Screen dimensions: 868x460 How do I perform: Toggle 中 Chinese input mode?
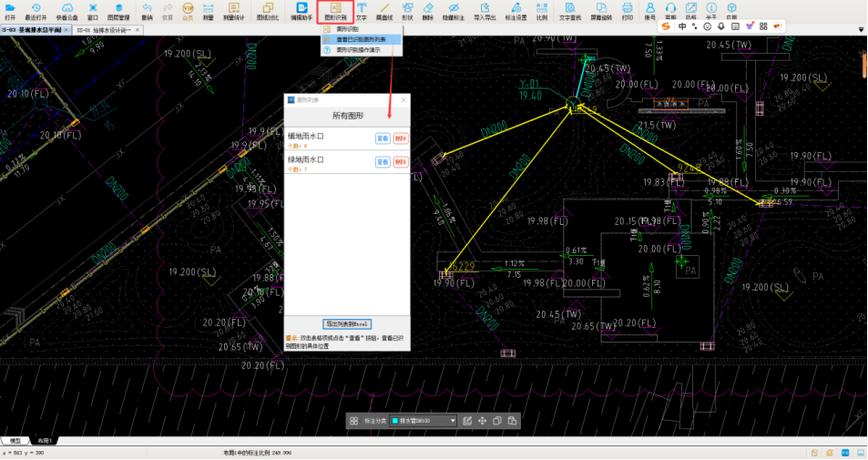[x=682, y=26]
